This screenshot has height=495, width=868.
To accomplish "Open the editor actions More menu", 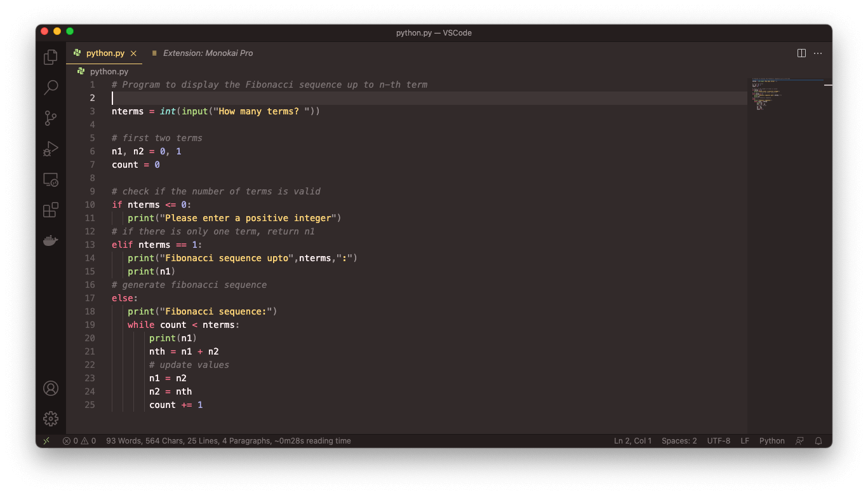I will click(x=818, y=53).
